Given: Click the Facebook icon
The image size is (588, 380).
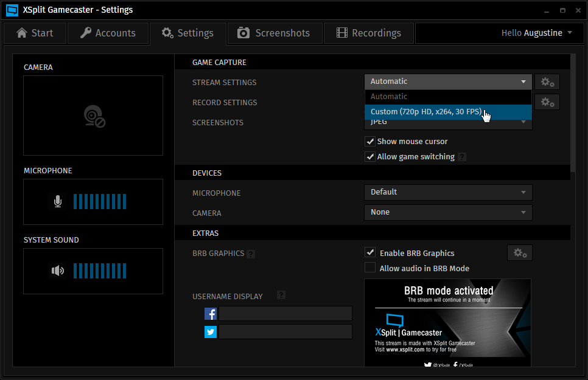Looking at the screenshot, I should point(211,314).
